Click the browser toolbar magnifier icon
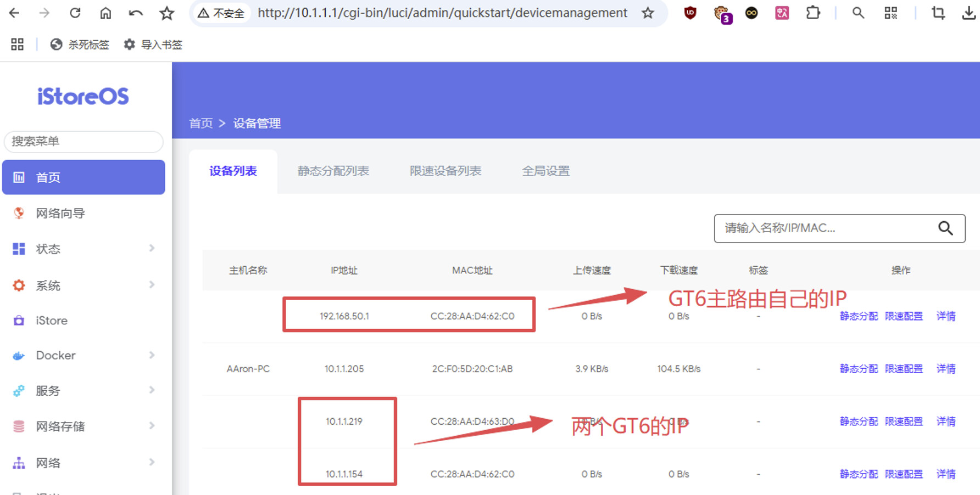The width and height of the screenshot is (980, 495). pyautogui.click(x=858, y=13)
